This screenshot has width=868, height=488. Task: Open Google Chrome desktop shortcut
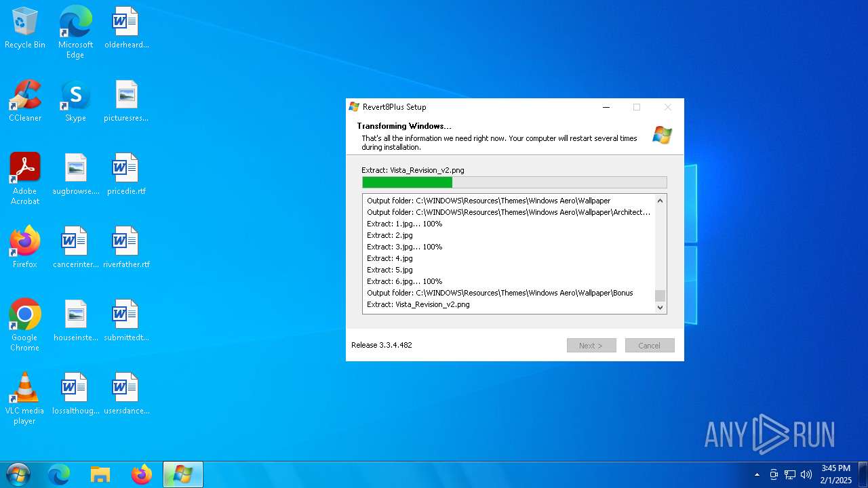25,325
